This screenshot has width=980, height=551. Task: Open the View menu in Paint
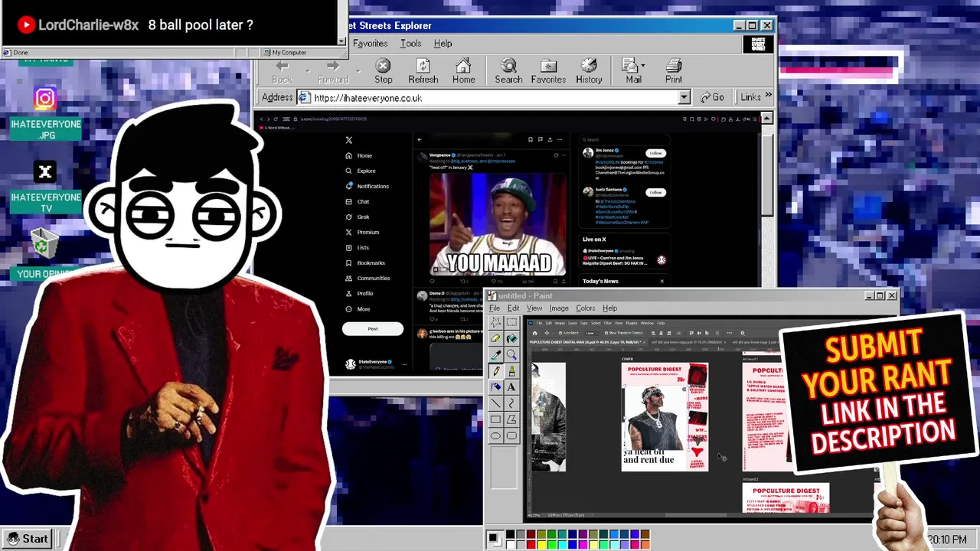tap(534, 308)
